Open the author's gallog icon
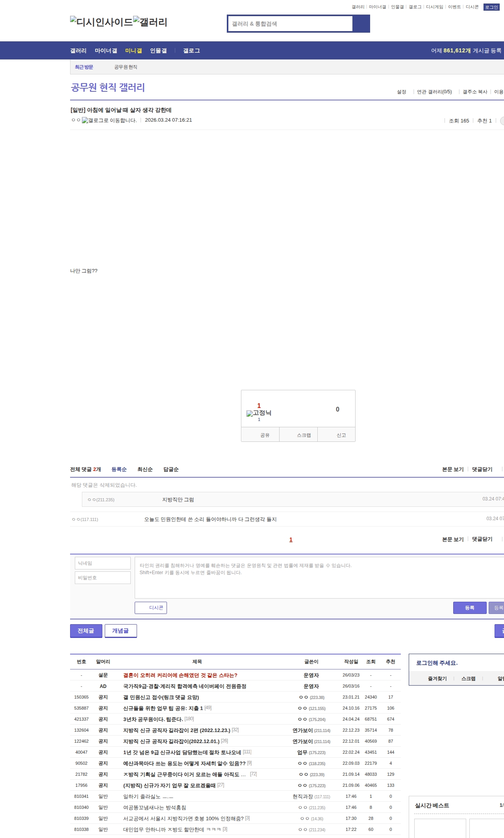 (109, 121)
